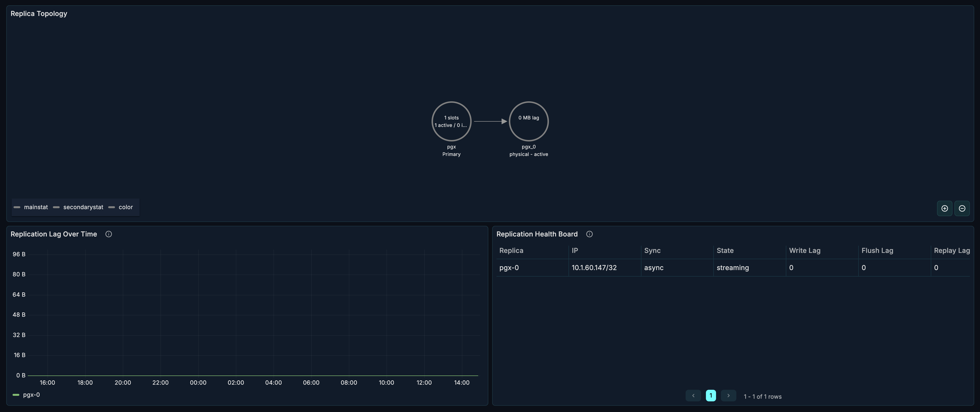Click the mainstat legend color swatch
Screen dimensions: 980x412
[x=17, y=207]
